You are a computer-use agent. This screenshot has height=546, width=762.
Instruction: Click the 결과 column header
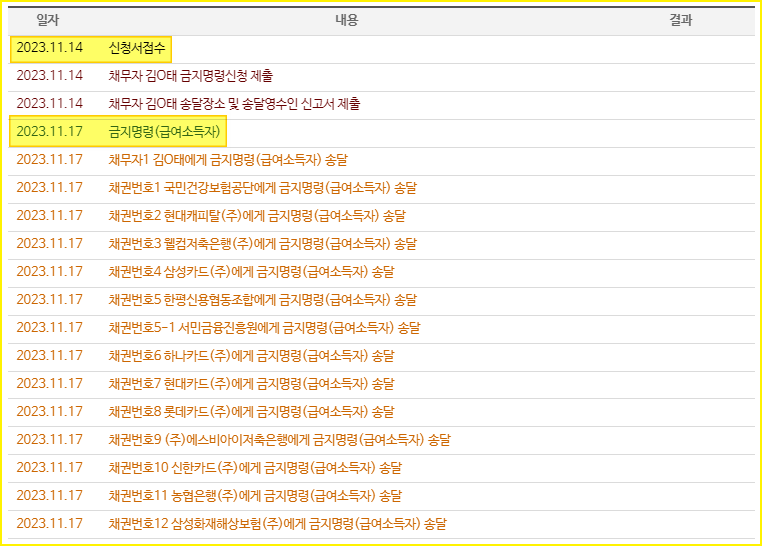tap(680, 20)
